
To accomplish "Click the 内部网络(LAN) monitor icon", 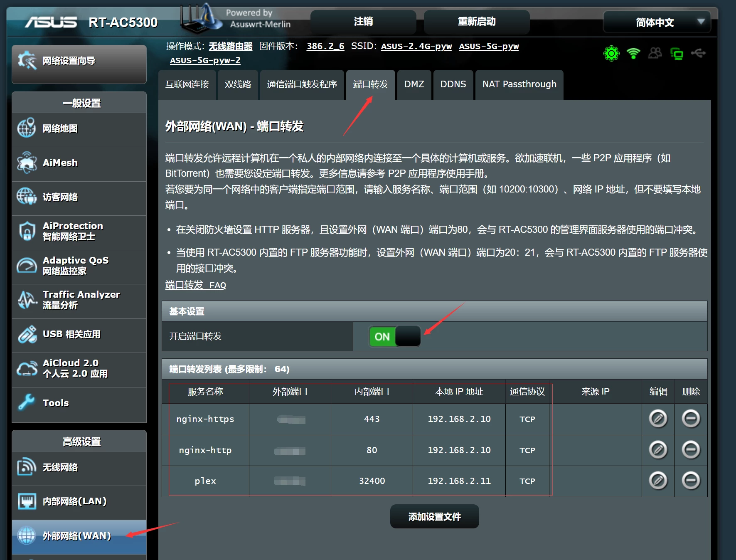I will [x=27, y=501].
